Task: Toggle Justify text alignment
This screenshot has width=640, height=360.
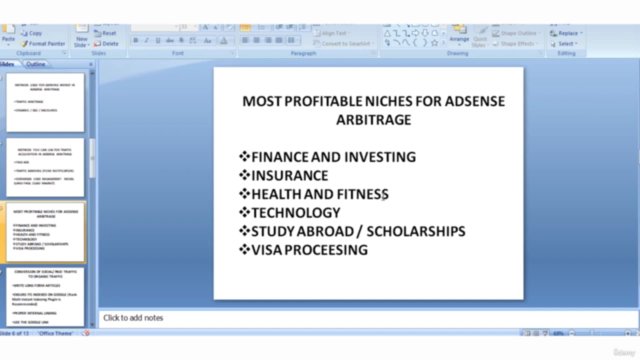Action: click(279, 40)
